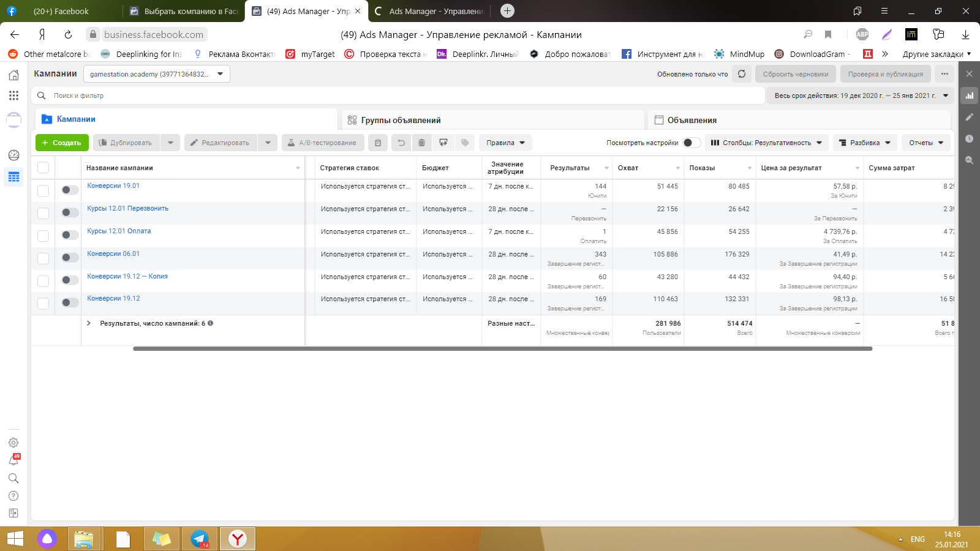Select the Campaigns table view icon
Viewport: 980px width, 551px height.
(13, 177)
